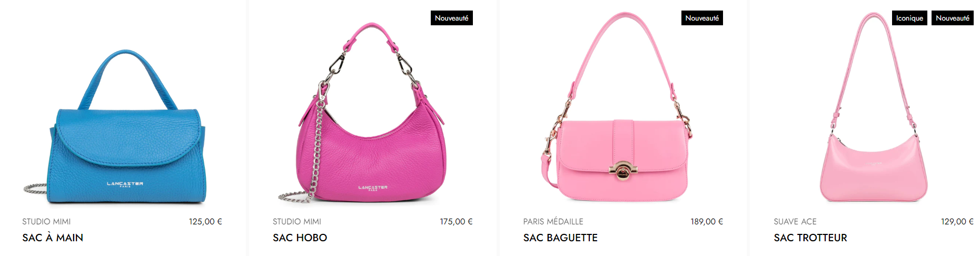Click the SAC HOBO product title

click(300, 238)
